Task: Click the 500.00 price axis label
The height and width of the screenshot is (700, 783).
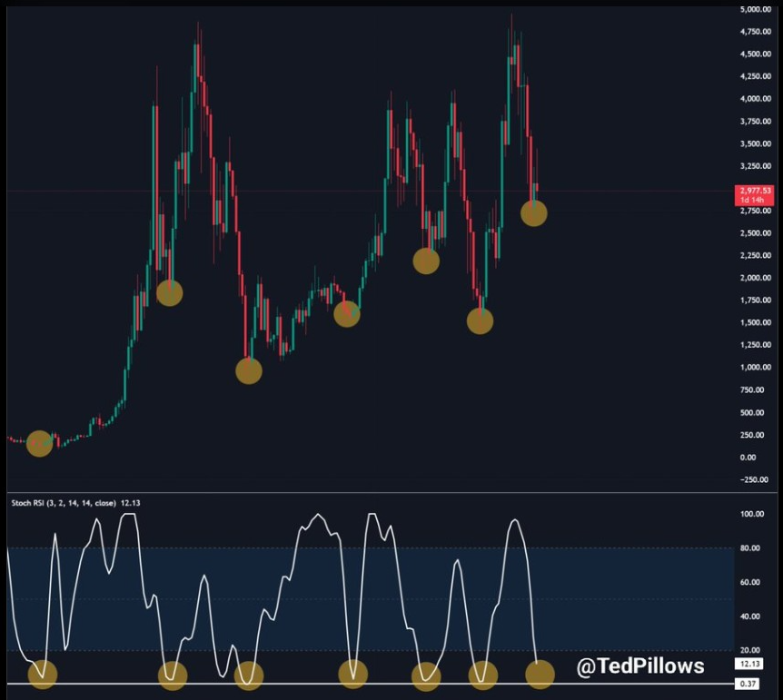Action: tap(752, 412)
